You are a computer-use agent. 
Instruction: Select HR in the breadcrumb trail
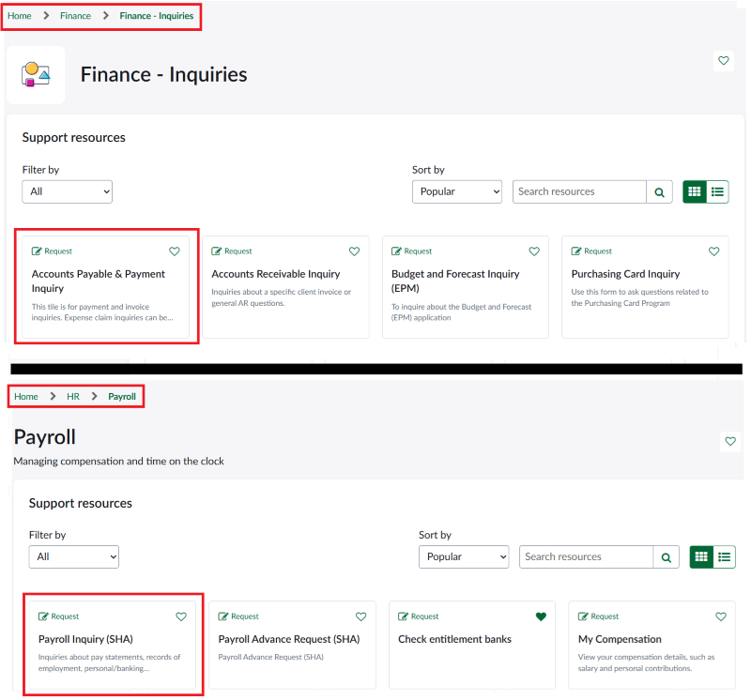pos(72,396)
